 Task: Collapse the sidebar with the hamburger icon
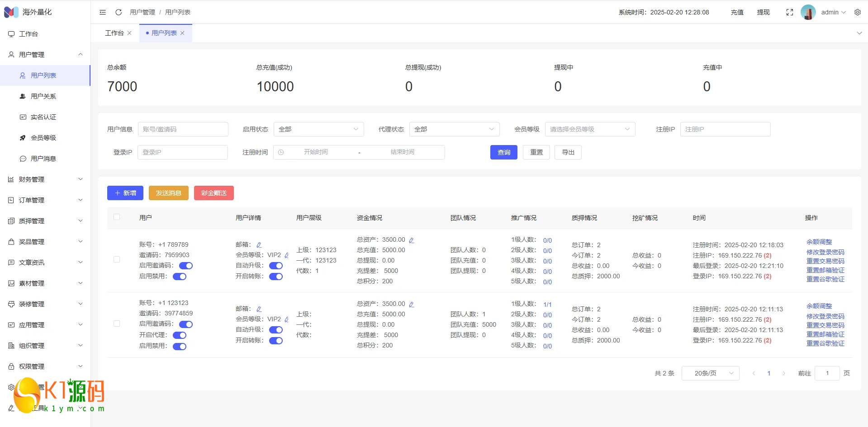103,12
